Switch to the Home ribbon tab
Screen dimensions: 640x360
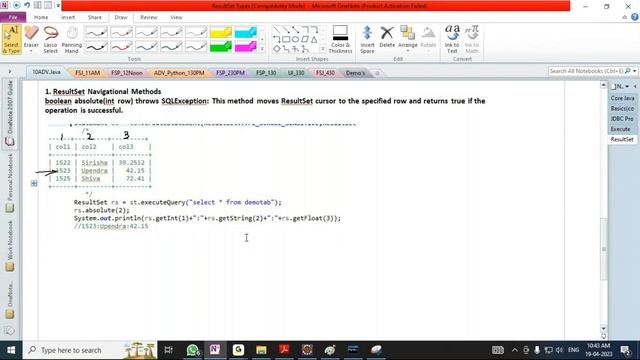41,18
